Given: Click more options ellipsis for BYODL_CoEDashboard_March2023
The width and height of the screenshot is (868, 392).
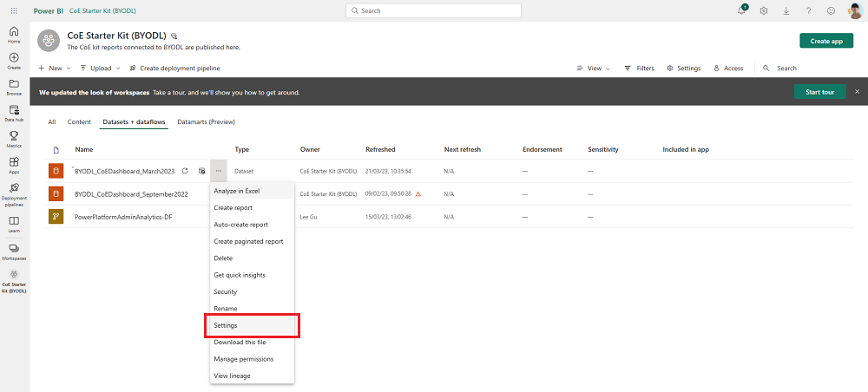Looking at the screenshot, I should (219, 172).
